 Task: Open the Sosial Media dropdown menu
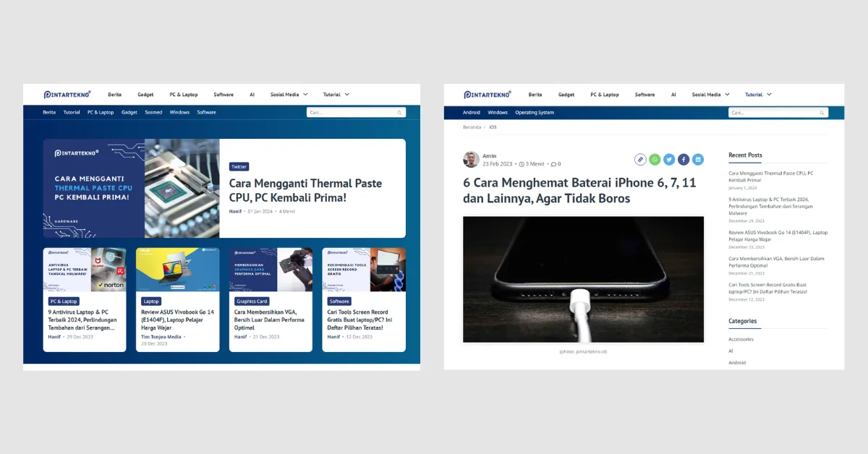coord(288,94)
